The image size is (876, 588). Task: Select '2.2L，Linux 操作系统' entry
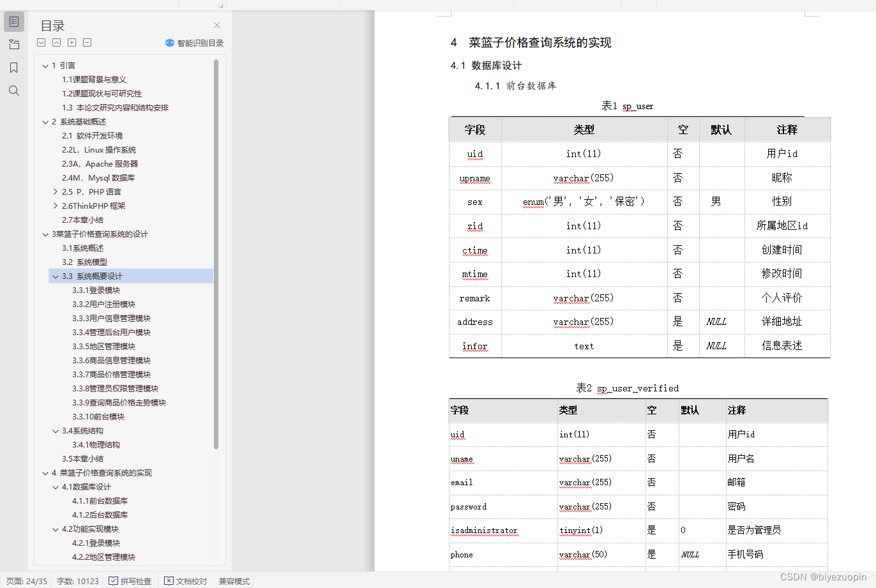point(99,150)
